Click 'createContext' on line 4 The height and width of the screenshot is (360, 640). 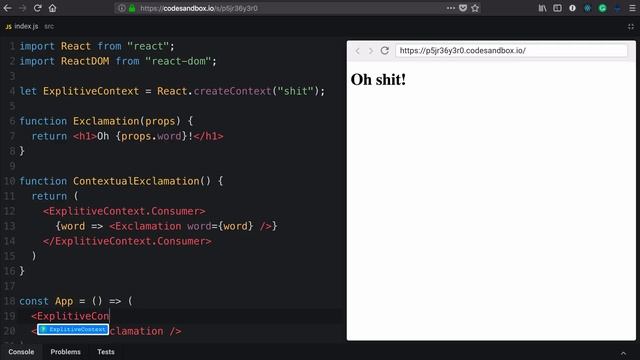coord(232,91)
